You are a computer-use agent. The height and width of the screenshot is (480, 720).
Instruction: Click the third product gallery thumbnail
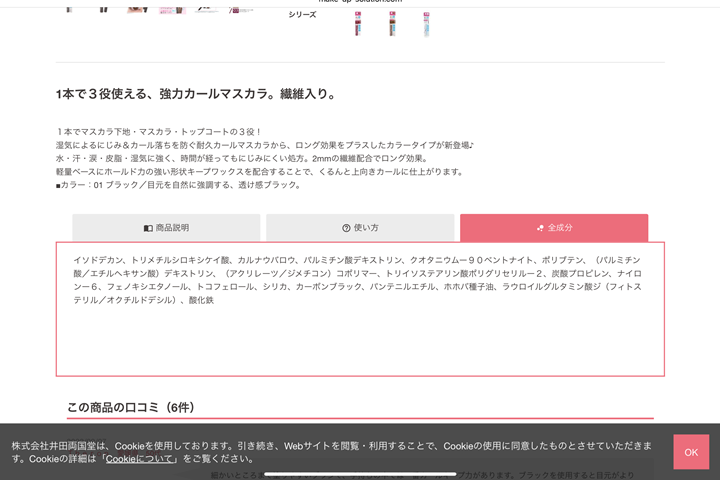[x=138, y=6]
